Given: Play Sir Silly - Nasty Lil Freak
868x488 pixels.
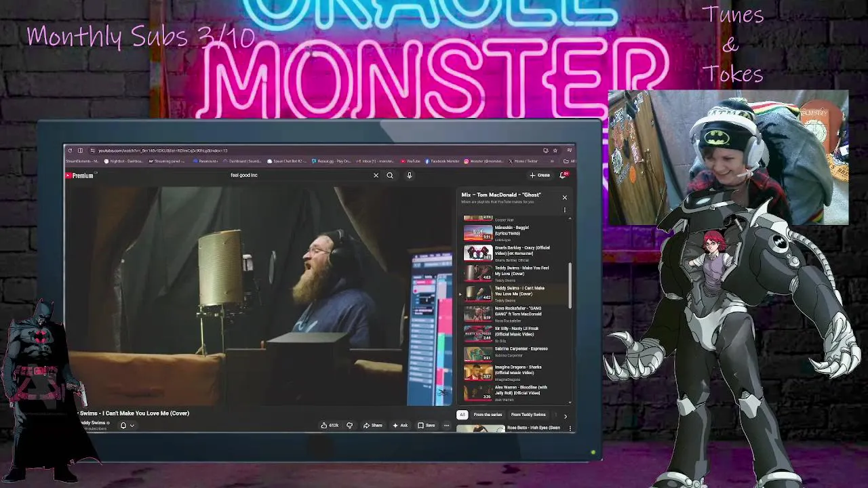Looking at the screenshot, I should (x=515, y=333).
